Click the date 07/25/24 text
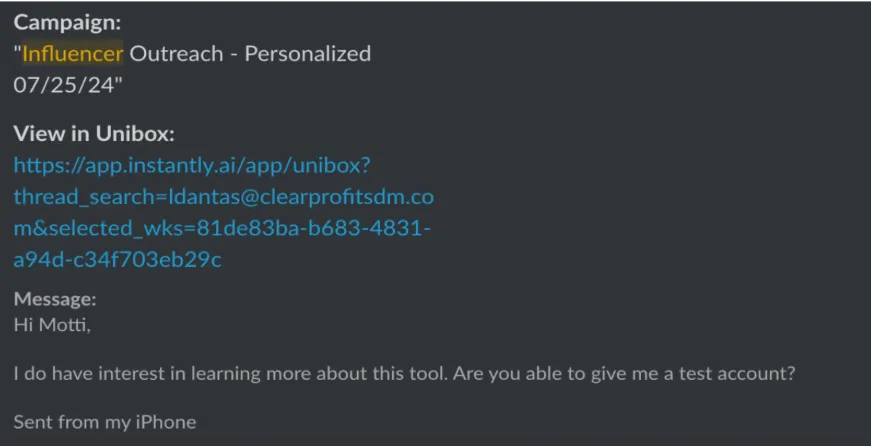Viewport: 871px width, 446px height. pyautogui.click(x=68, y=85)
